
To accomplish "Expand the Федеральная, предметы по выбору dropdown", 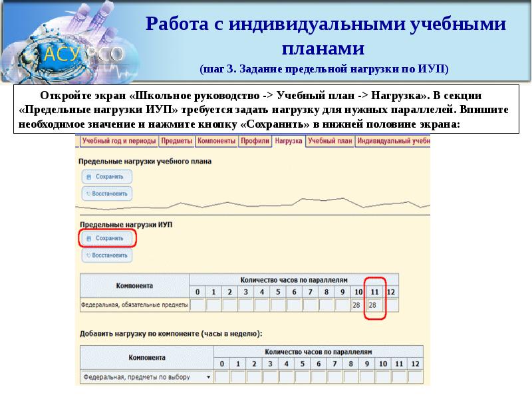I will [209, 377].
